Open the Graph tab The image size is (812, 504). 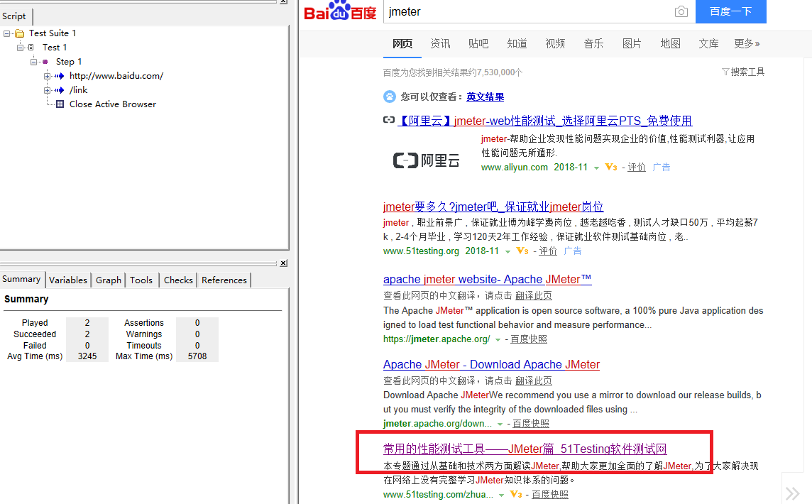108,280
